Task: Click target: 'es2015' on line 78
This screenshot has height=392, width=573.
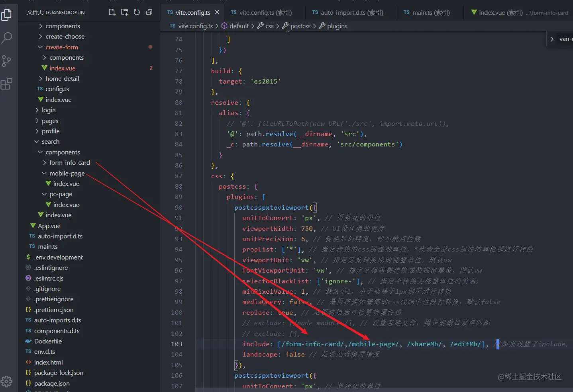Action: click(x=250, y=82)
